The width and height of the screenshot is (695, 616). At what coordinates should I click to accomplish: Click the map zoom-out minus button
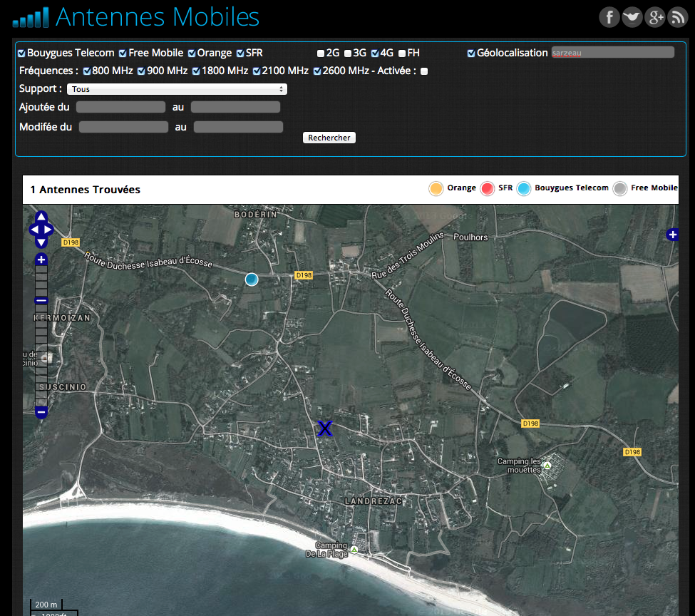[x=41, y=412]
